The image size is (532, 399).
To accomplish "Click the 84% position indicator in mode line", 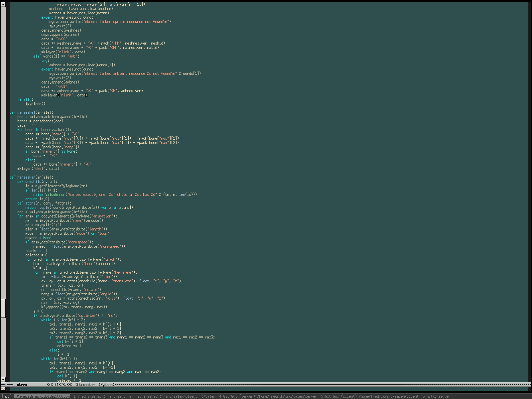I will (50, 385).
